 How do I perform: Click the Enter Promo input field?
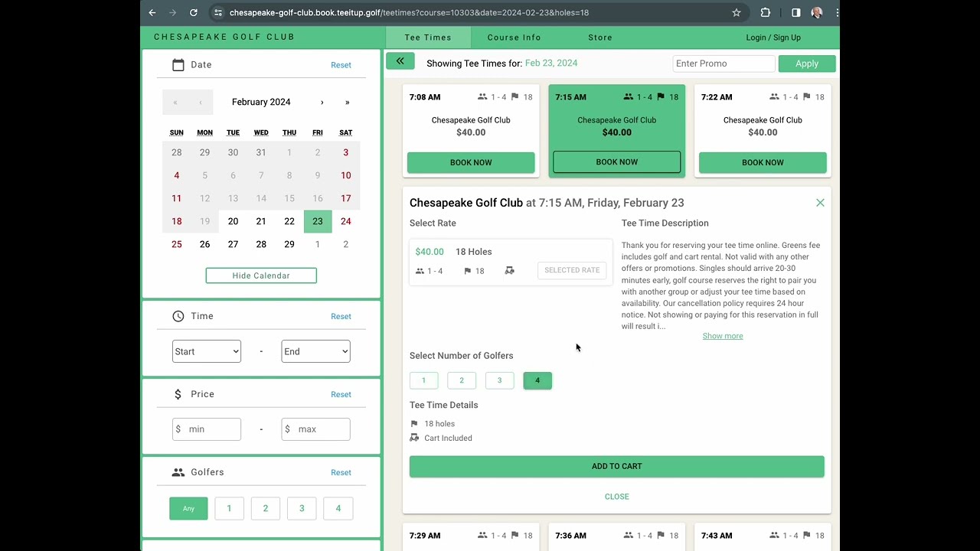pos(724,64)
